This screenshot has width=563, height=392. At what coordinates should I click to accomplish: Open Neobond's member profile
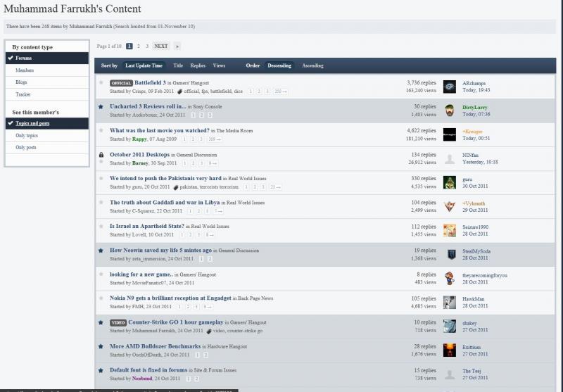142,379
